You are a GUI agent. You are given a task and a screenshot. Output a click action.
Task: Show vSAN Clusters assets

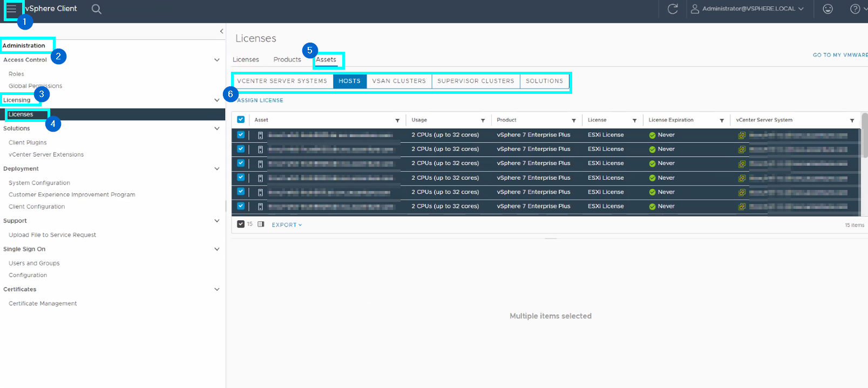click(x=399, y=81)
